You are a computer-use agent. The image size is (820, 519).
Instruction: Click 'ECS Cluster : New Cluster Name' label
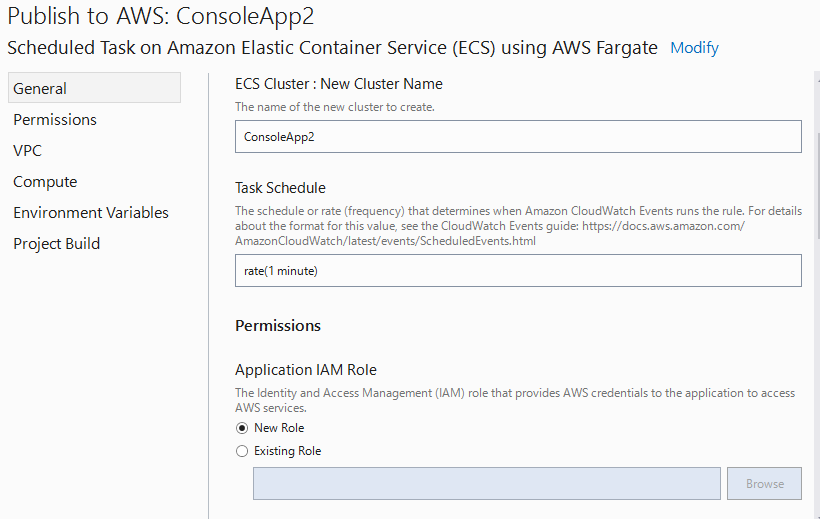(339, 84)
